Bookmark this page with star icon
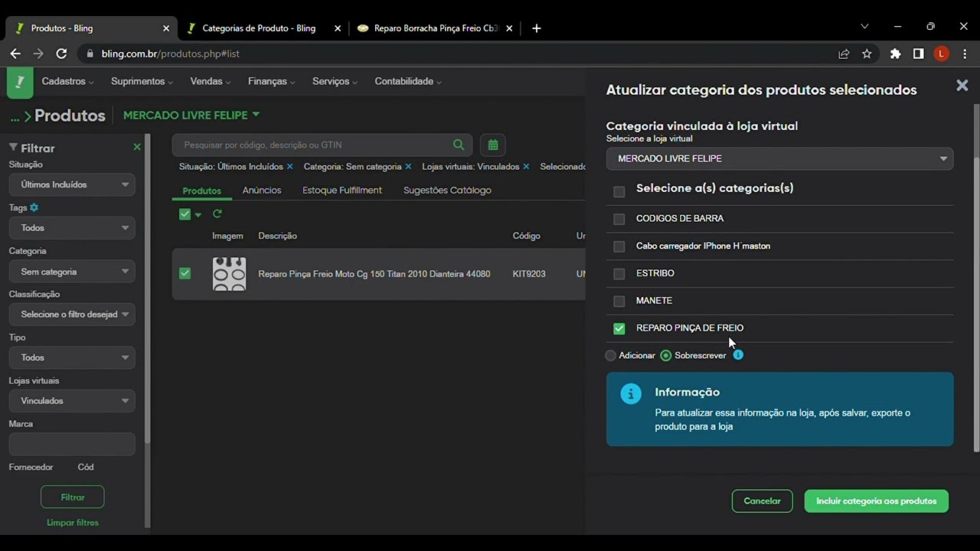980x551 pixels. 867,54
